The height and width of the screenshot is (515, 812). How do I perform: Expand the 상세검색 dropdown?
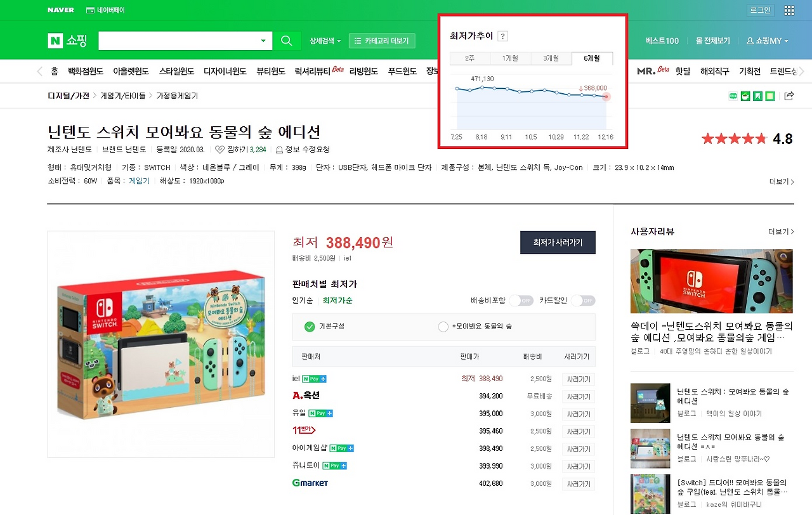click(325, 41)
